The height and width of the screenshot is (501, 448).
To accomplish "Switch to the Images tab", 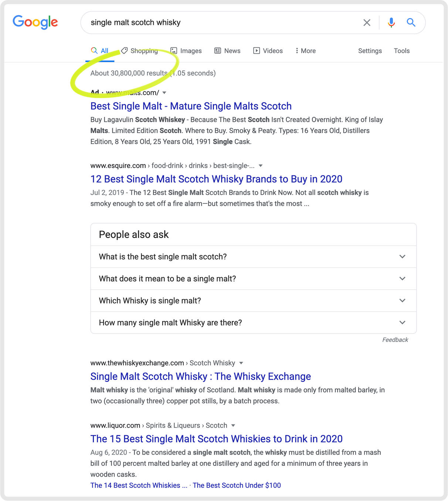I will click(186, 51).
